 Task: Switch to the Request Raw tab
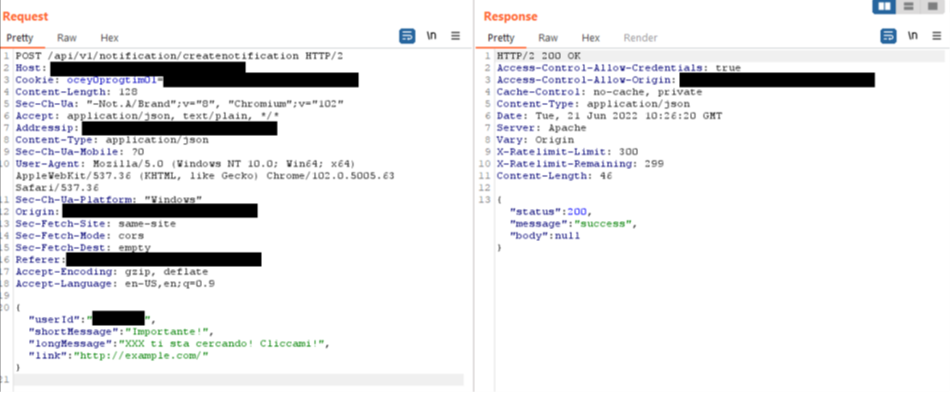67,38
